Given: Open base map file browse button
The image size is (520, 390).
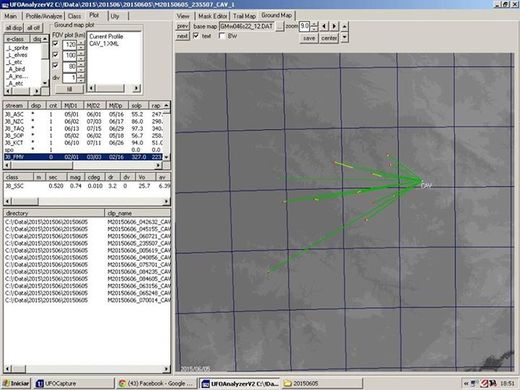Looking at the screenshot, I should click(x=280, y=26).
